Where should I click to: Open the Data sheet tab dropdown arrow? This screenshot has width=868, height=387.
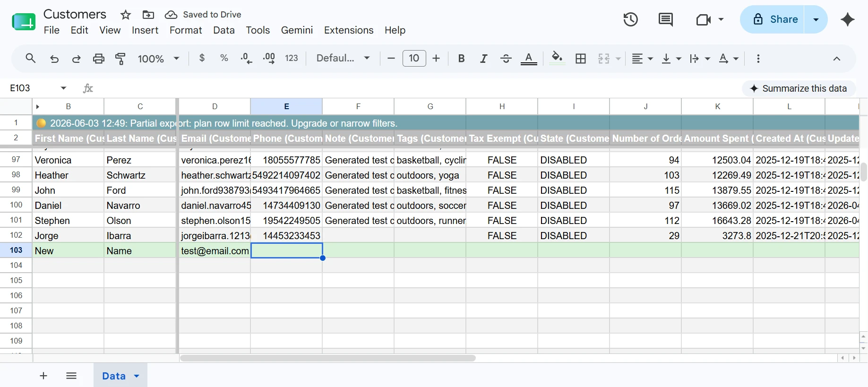tap(137, 376)
